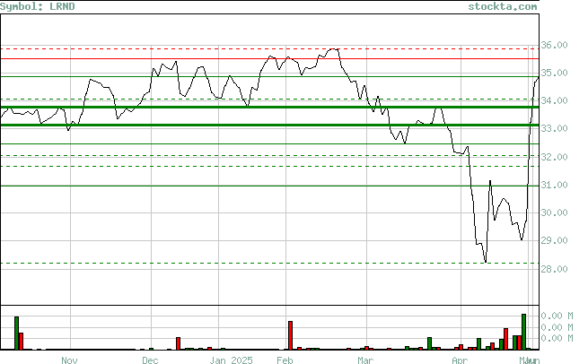Click the Feb date axis label
The image size is (588, 364).
285,360
